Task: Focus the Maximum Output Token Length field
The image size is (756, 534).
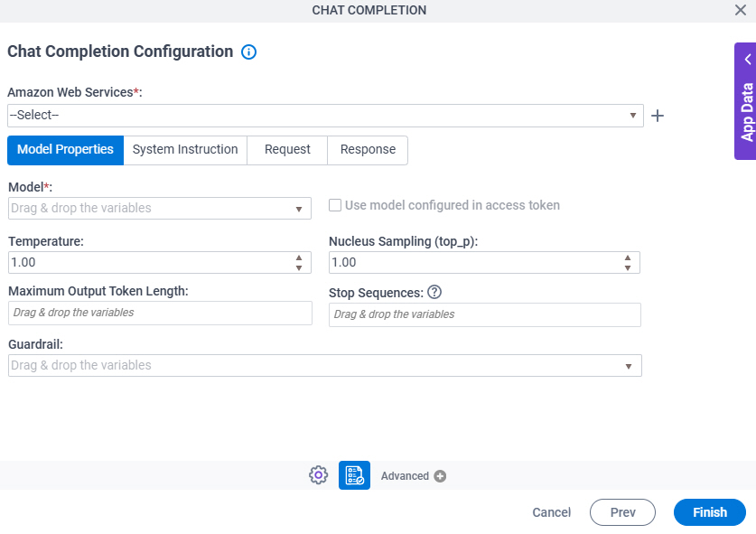Action: tap(160, 313)
